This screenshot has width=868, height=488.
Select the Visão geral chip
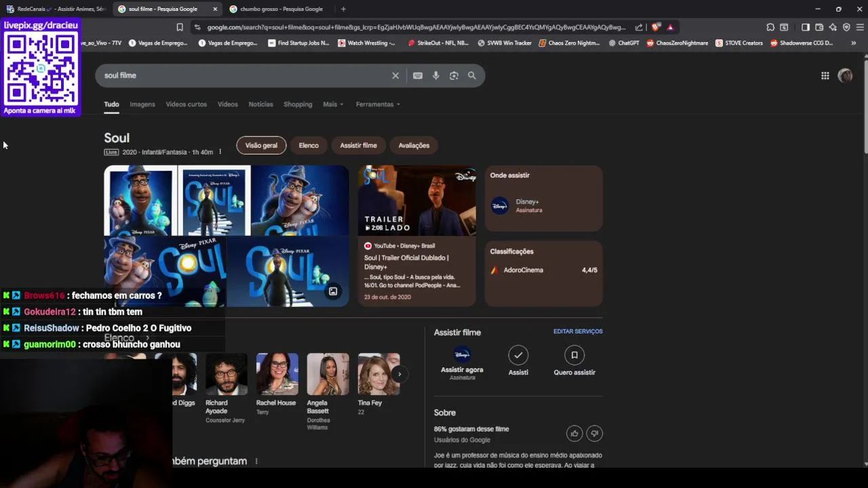(261, 145)
